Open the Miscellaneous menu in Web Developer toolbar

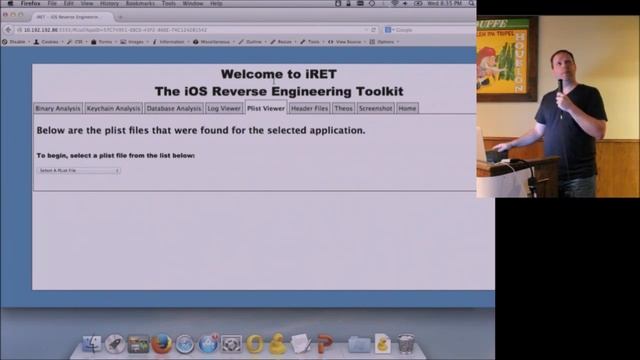pyautogui.click(x=214, y=42)
